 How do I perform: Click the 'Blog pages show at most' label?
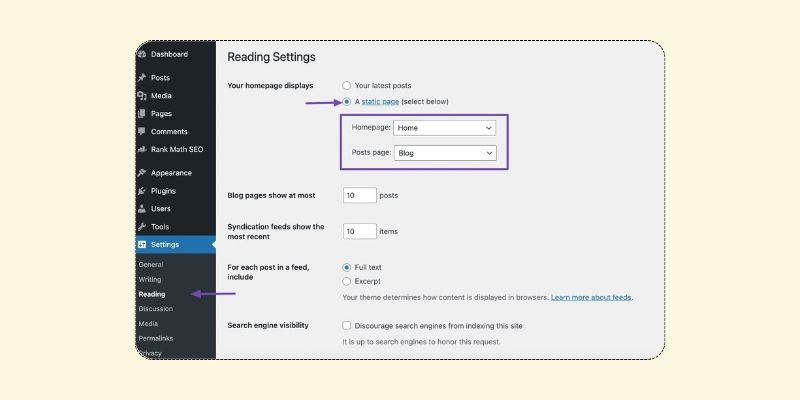tap(271, 195)
